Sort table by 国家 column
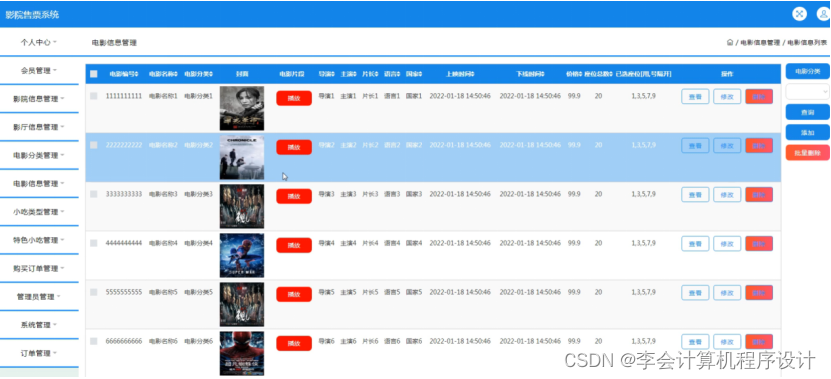This screenshot has width=831, height=379. pyautogui.click(x=414, y=74)
